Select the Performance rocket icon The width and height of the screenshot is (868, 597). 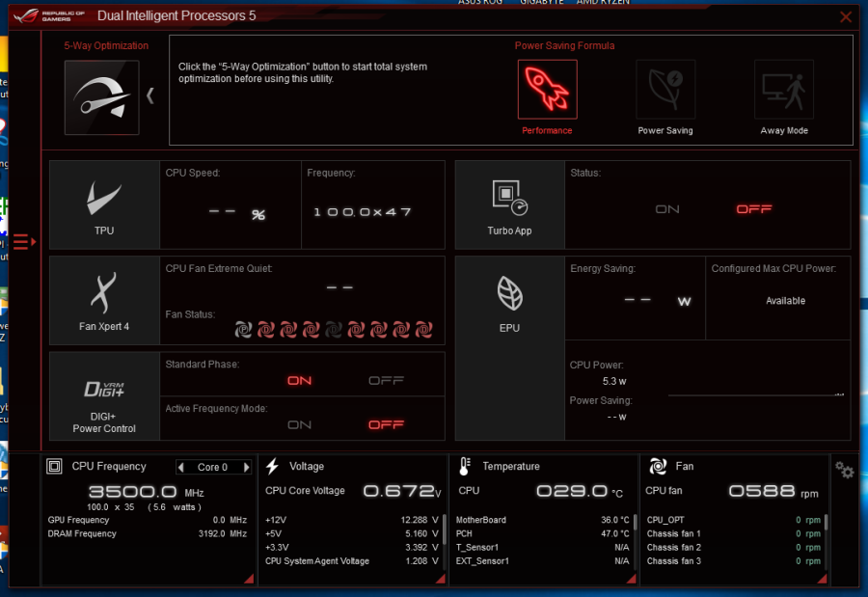pos(547,90)
